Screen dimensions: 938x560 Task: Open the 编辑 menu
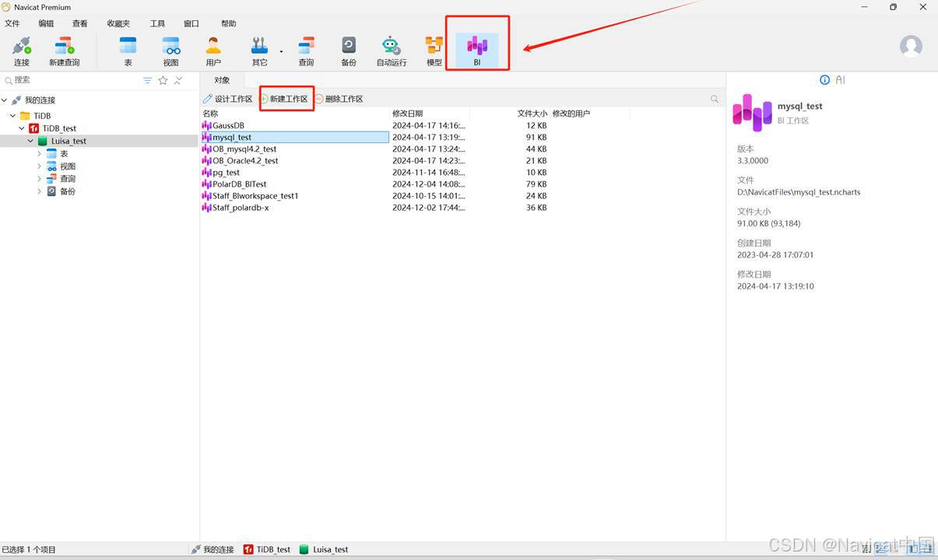[x=47, y=23]
